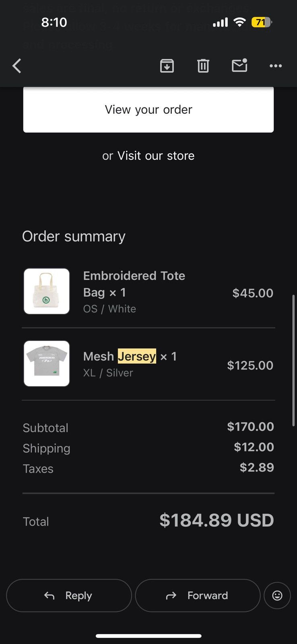This screenshot has width=297, height=644.
Task: Click the vertical scrollbar on the right edge
Action: 294,360
